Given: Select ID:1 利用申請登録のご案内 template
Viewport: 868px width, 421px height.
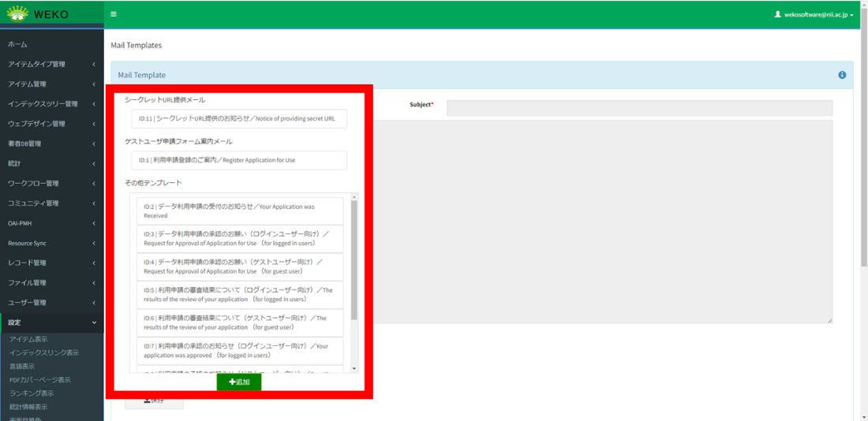Looking at the screenshot, I should pyautogui.click(x=239, y=160).
